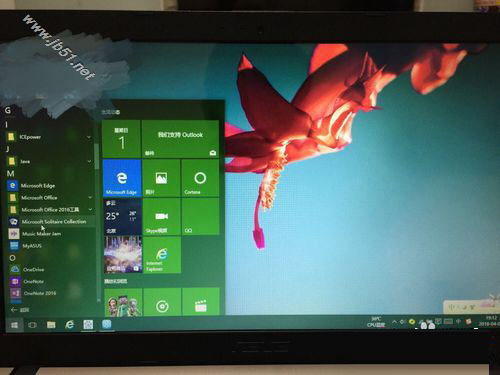This screenshot has height=375, width=500.
Task: Launch Microsoft Solitaire Collection
Action: (50, 221)
